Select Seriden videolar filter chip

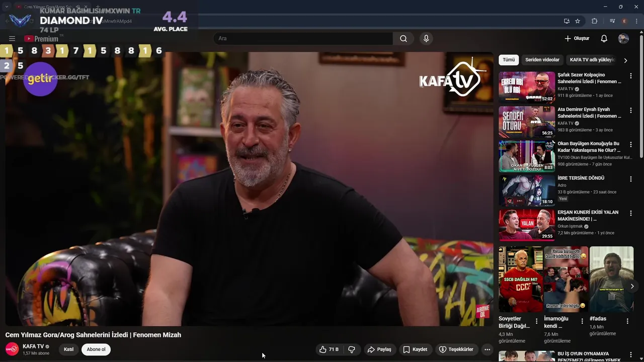pyautogui.click(x=542, y=60)
